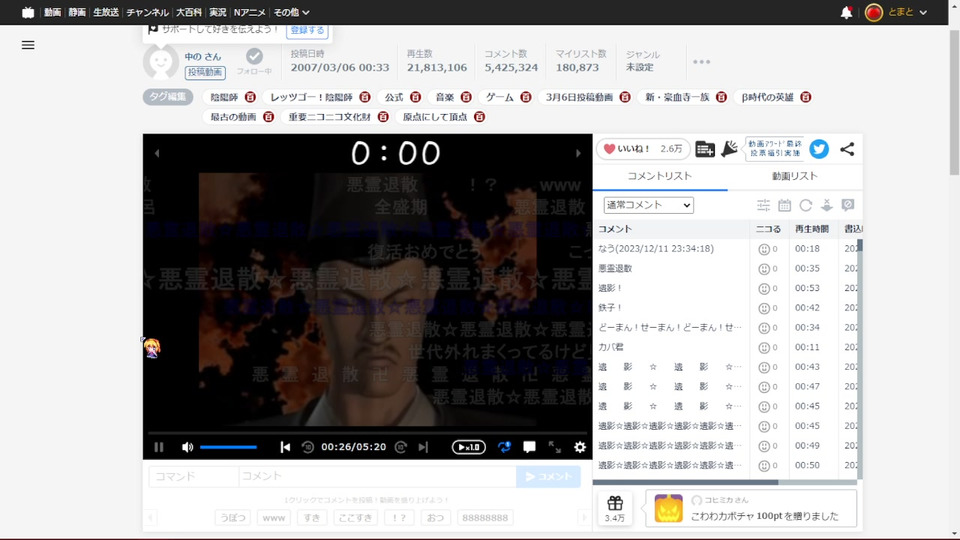Skip to the next video
This screenshot has width=960, height=540.
click(x=423, y=448)
